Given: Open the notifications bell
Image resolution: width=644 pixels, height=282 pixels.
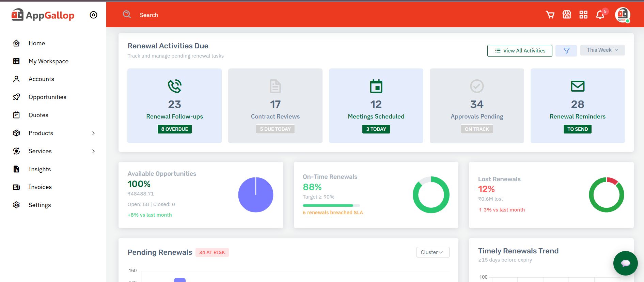Looking at the screenshot, I should pos(600,15).
